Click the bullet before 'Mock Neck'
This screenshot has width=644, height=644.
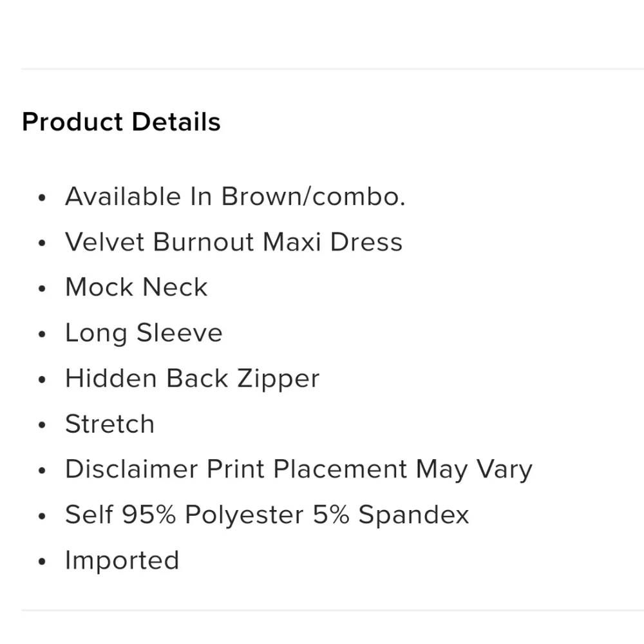(42, 289)
